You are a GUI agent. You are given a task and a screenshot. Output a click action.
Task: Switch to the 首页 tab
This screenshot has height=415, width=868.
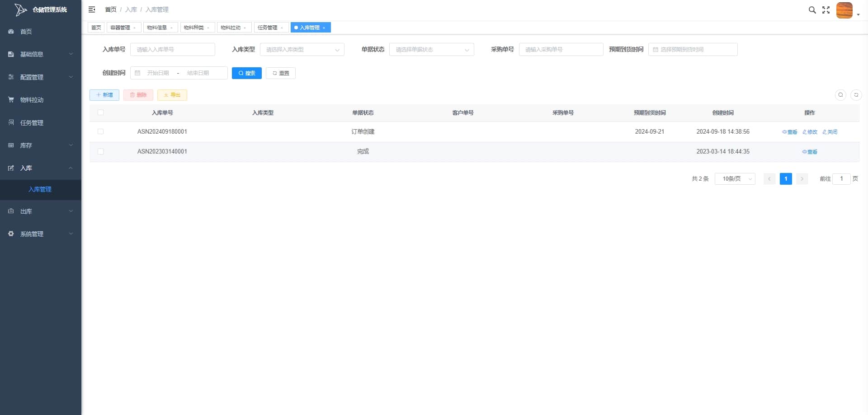(x=96, y=28)
